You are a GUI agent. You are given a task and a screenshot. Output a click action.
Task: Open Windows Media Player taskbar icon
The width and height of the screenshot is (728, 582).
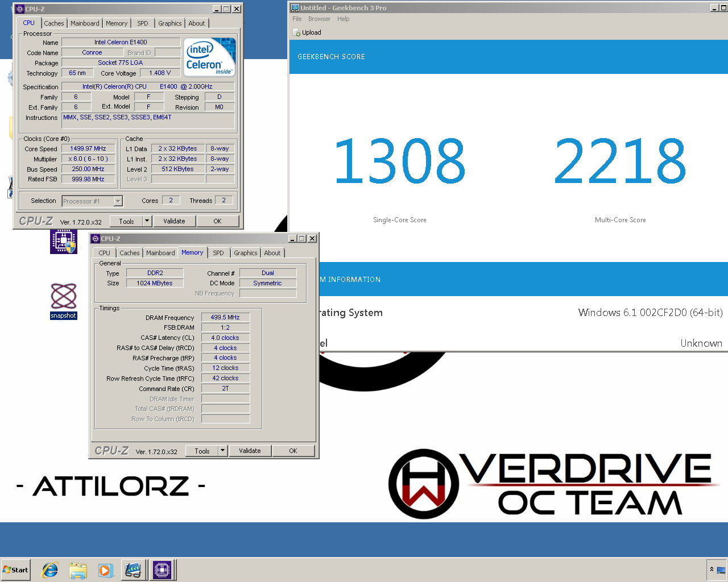click(x=106, y=570)
